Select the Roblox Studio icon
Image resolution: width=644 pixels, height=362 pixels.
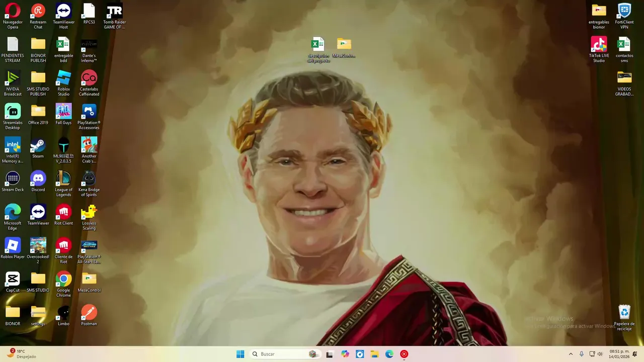63,83
